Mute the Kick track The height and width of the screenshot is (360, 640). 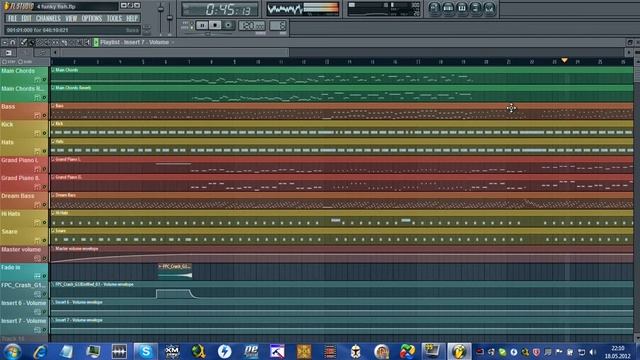click(44, 133)
